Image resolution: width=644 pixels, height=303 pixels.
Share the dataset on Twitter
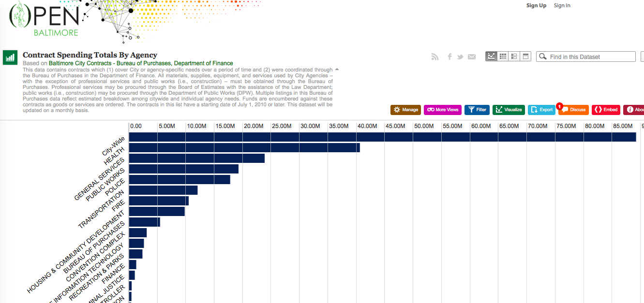[460, 57]
